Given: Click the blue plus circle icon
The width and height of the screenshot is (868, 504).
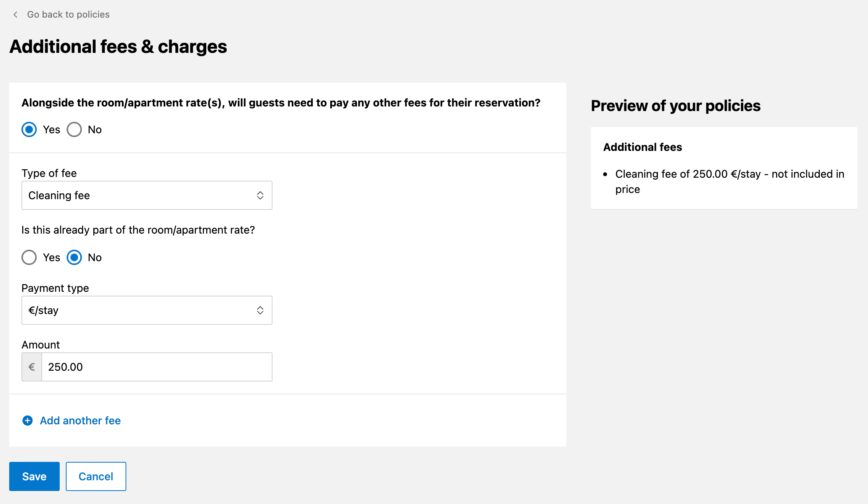Looking at the screenshot, I should (x=28, y=421).
